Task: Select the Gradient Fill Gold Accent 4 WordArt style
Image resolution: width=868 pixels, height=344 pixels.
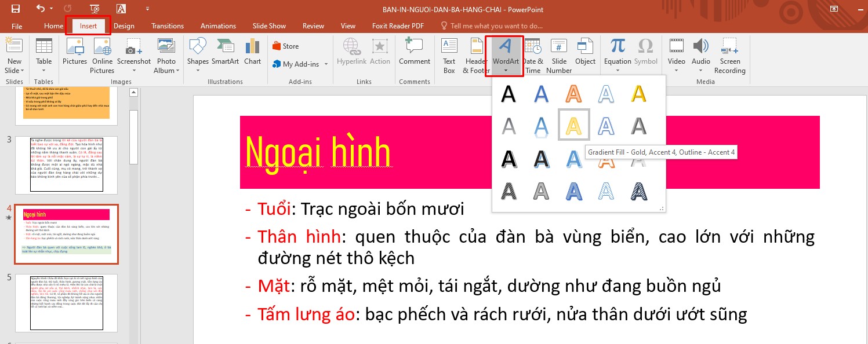Action: [573, 125]
